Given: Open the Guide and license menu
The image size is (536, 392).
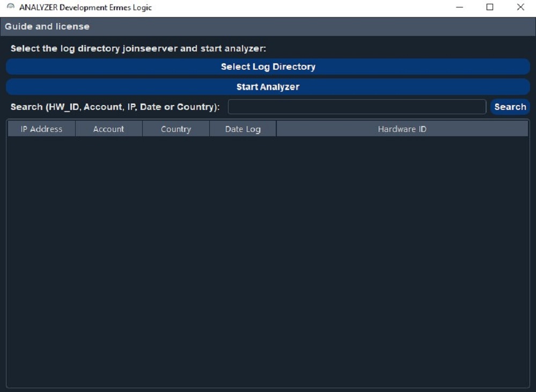Looking at the screenshot, I should 47,26.
